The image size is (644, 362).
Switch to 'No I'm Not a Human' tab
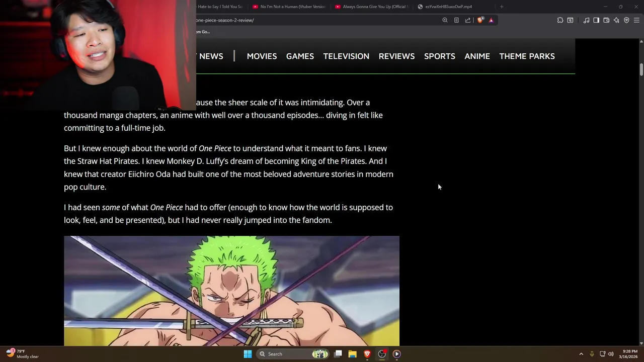(289, 7)
